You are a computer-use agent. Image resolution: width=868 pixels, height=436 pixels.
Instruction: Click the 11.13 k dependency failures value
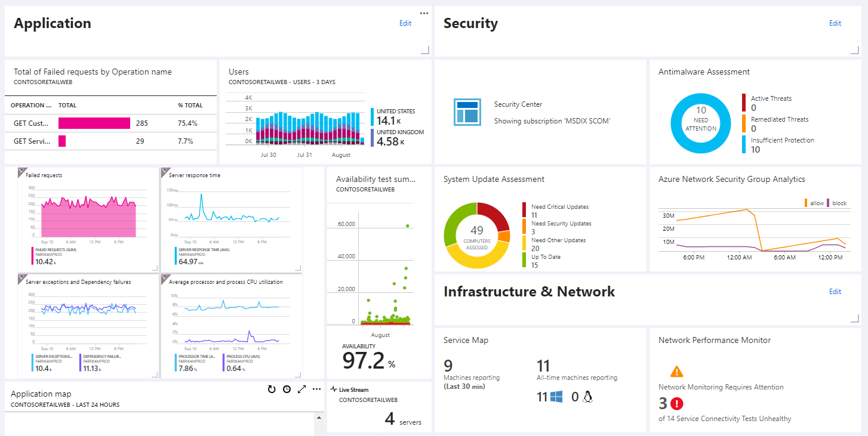[x=95, y=369]
